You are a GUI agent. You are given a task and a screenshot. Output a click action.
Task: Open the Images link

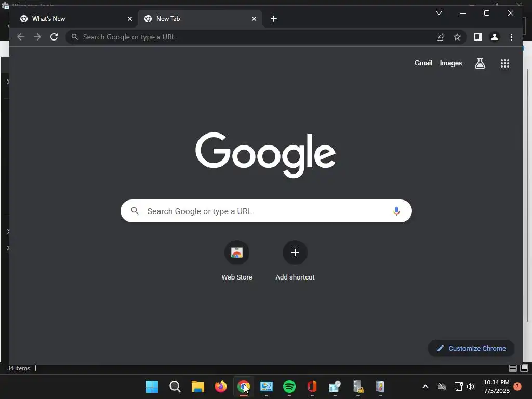tap(450, 63)
